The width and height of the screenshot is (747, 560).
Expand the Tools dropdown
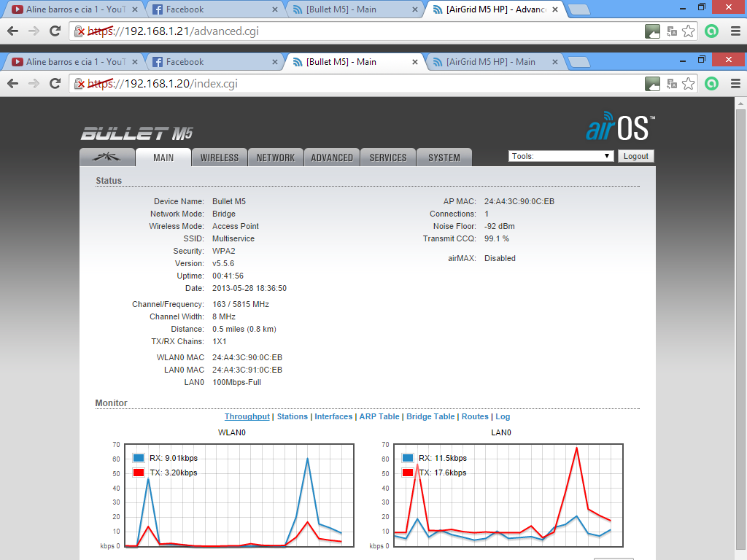[x=561, y=156]
